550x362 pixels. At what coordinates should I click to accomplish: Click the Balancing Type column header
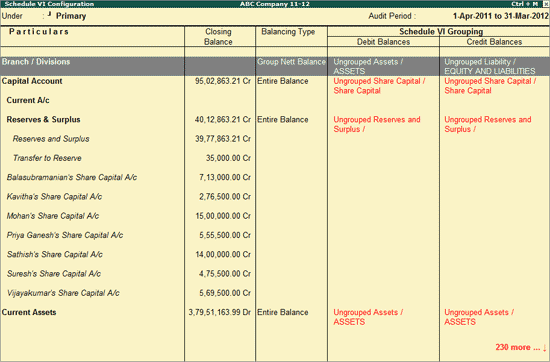pyautogui.click(x=288, y=32)
